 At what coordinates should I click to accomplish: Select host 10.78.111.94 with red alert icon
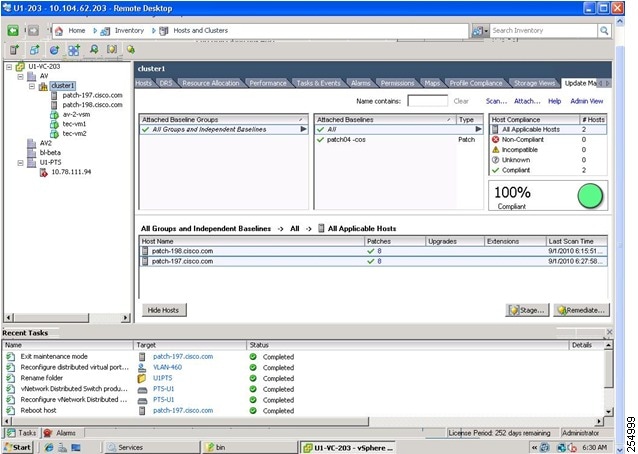pyautogui.click(x=71, y=172)
